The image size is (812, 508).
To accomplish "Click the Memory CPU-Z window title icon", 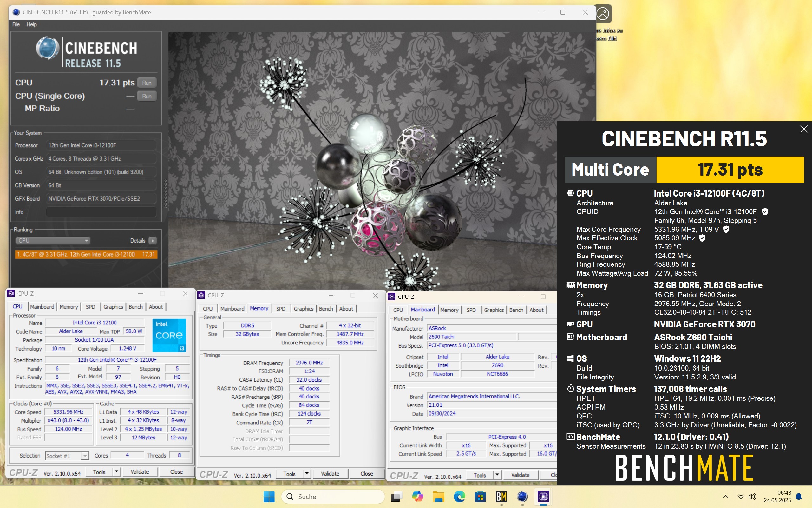I will 201,295.
